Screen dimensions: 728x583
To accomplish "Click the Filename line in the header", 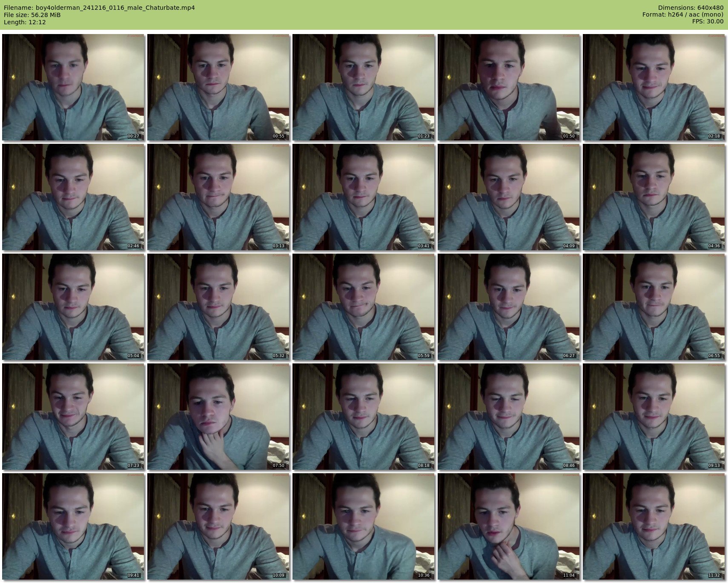I will pyautogui.click(x=99, y=8).
